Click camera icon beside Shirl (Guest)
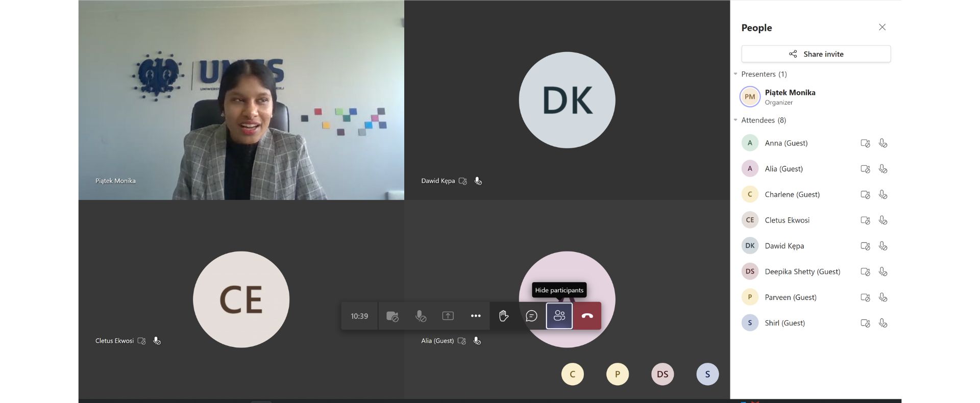Viewport: 980px width, 403px height. coord(865,323)
